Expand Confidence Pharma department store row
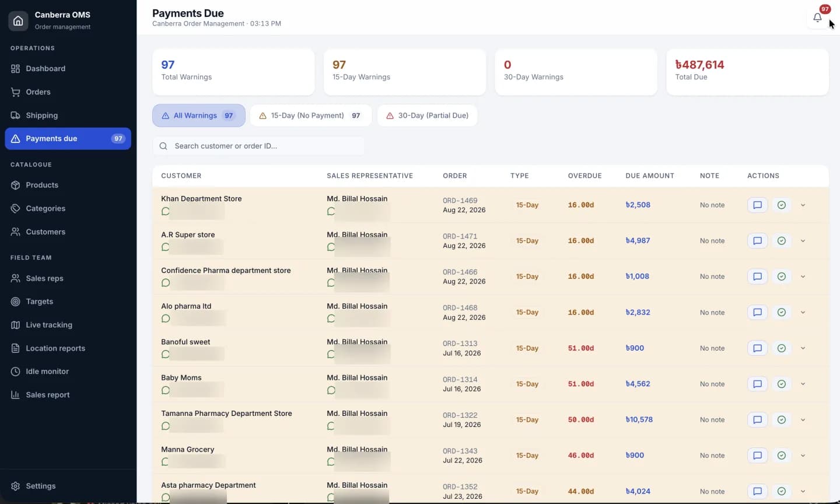The width and height of the screenshot is (840, 504). tap(803, 276)
